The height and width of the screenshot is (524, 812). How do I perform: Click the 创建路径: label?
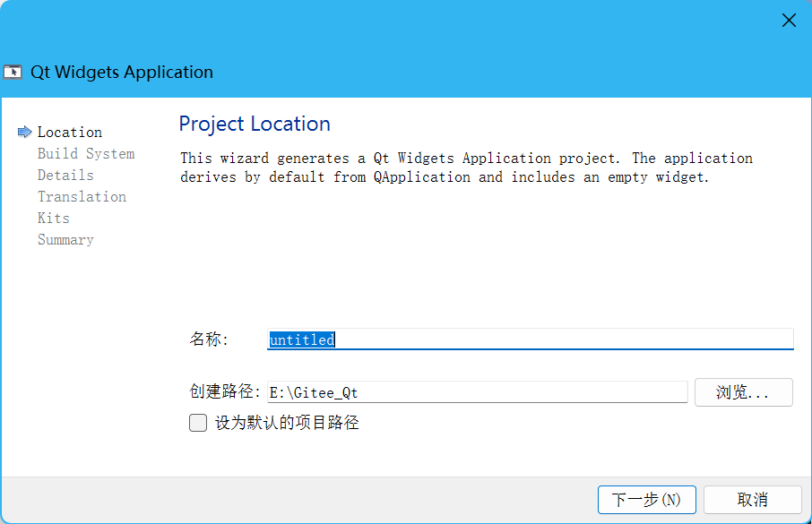225,391
